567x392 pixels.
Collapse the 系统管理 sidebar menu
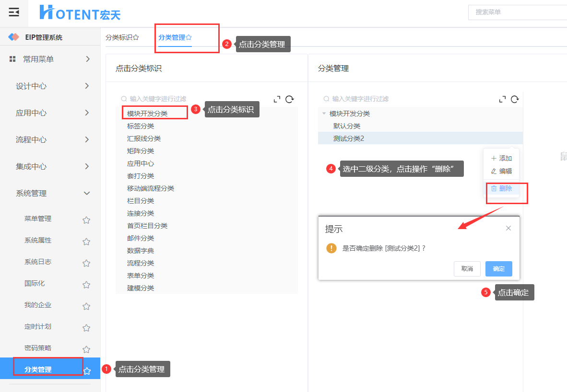53,194
